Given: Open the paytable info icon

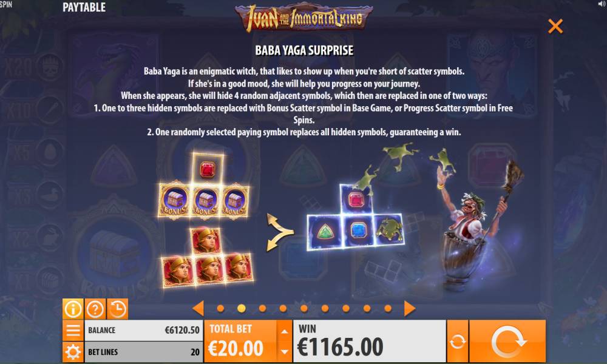Looking at the screenshot, I should point(73,309).
